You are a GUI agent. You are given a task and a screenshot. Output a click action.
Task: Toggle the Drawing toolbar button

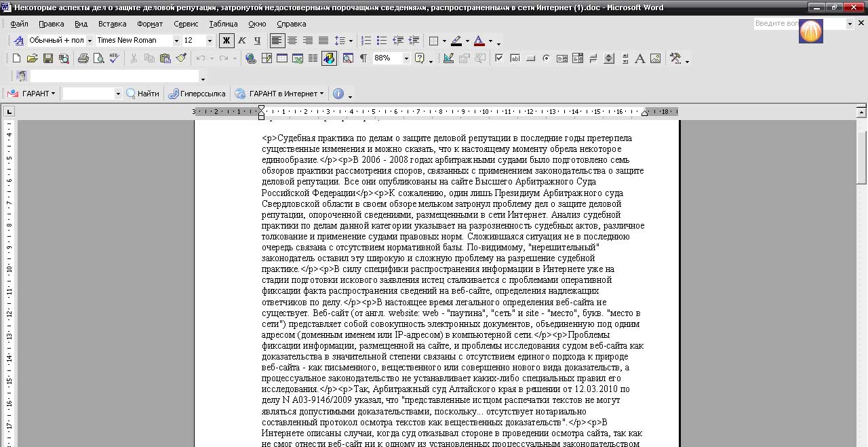point(329,58)
